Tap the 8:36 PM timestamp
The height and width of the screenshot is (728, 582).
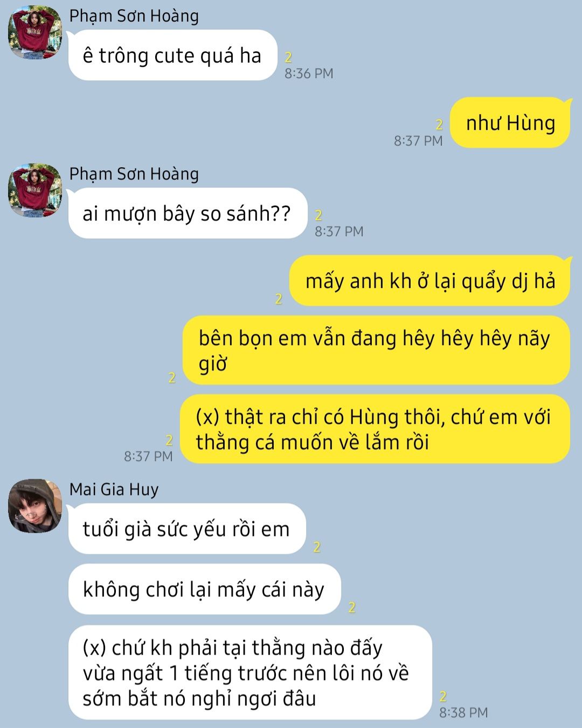(309, 73)
